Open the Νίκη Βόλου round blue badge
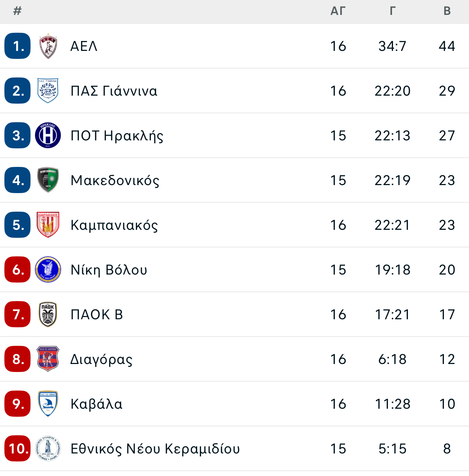Viewport: 469px width, 476px height. coord(48,270)
